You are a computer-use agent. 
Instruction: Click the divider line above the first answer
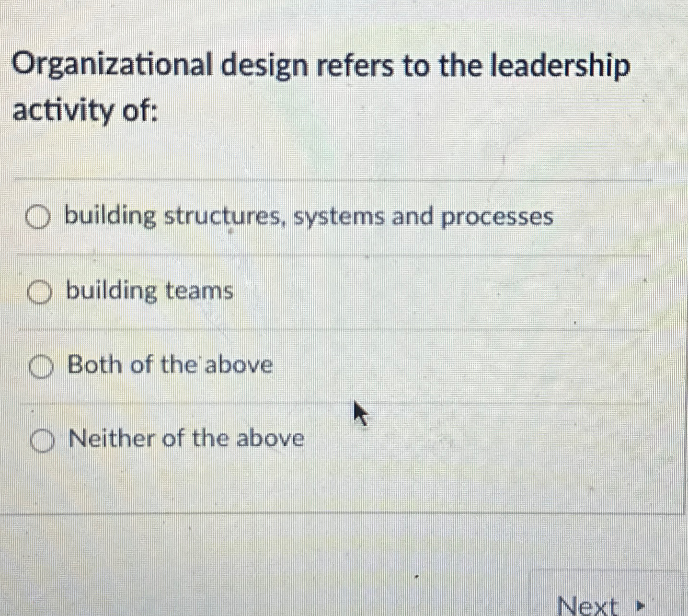pyautogui.click(x=334, y=180)
